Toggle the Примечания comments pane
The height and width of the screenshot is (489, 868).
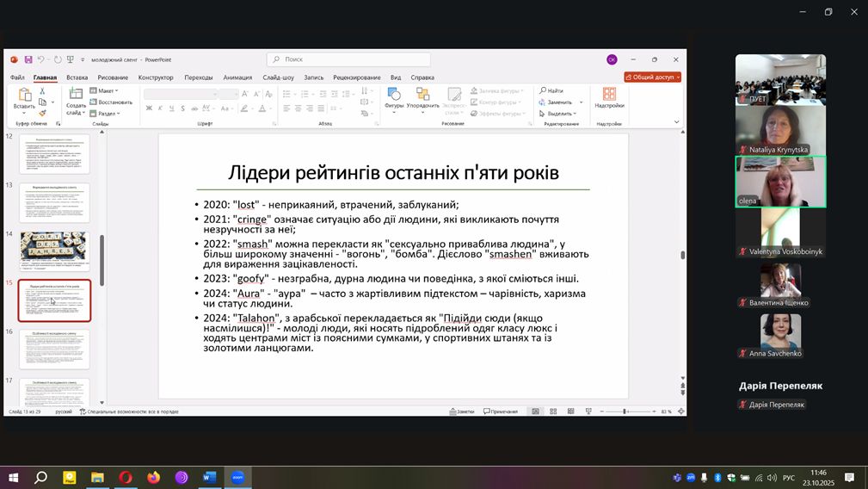point(500,412)
